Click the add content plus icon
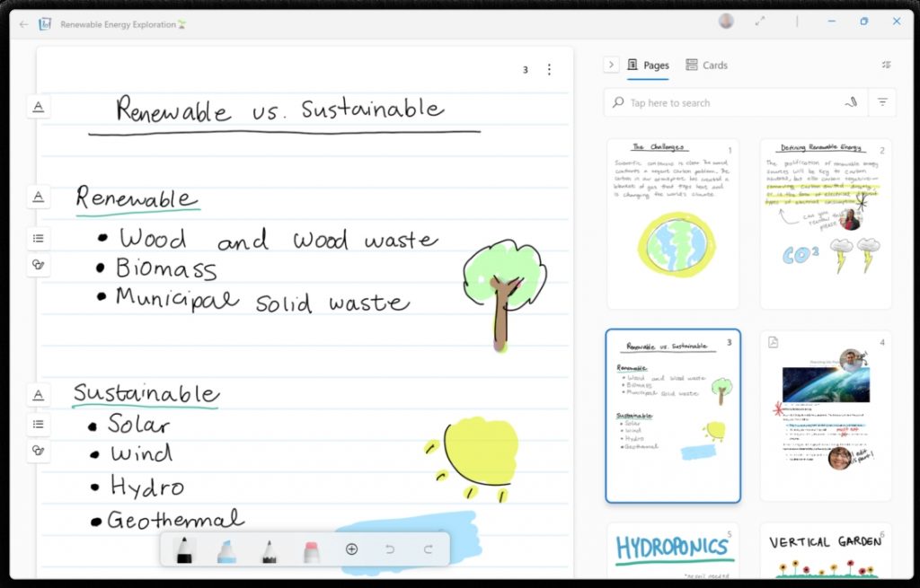The height and width of the screenshot is (588, 920). tap(352, 549)
